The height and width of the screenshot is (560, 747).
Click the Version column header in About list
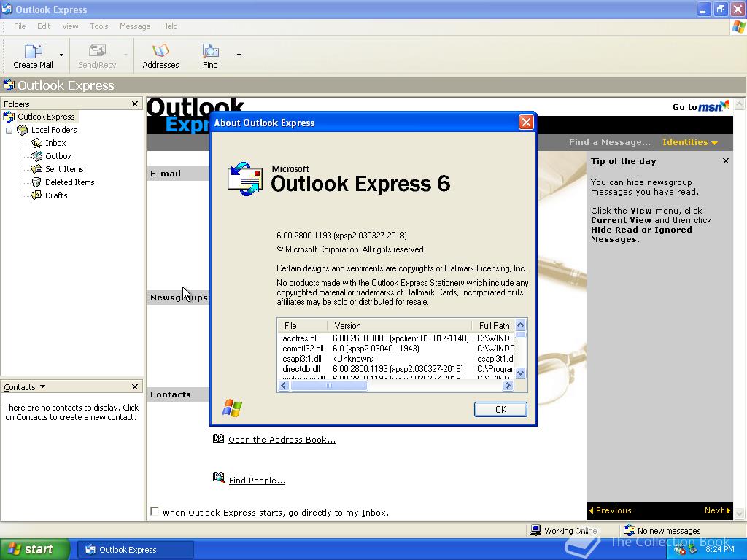pos(399,326)
